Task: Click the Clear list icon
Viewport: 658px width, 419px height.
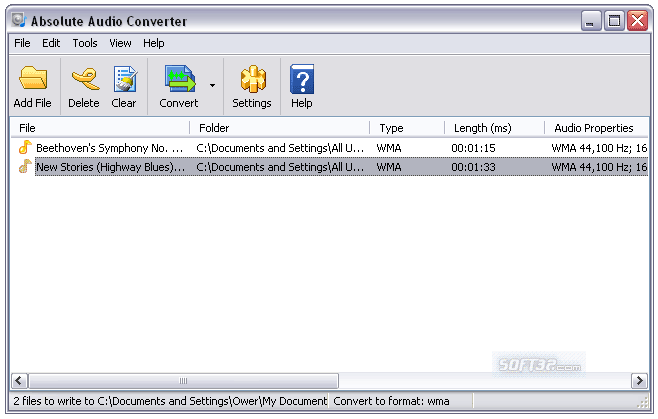Action: 125,79
